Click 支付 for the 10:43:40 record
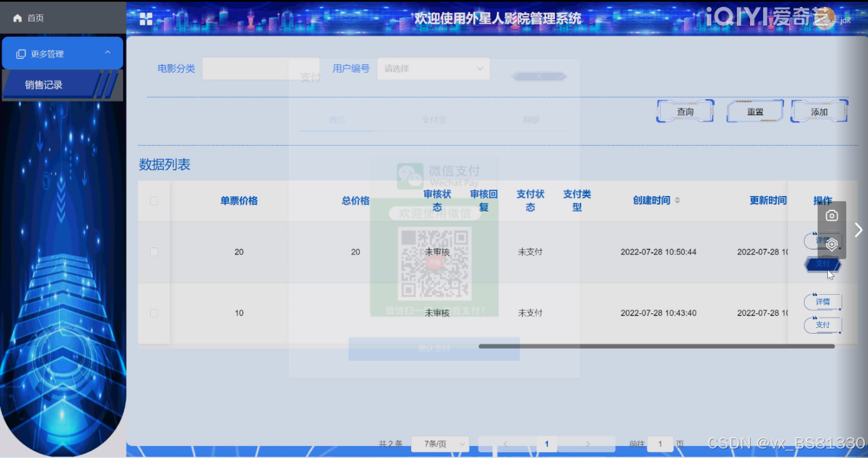 coord(823,325)
